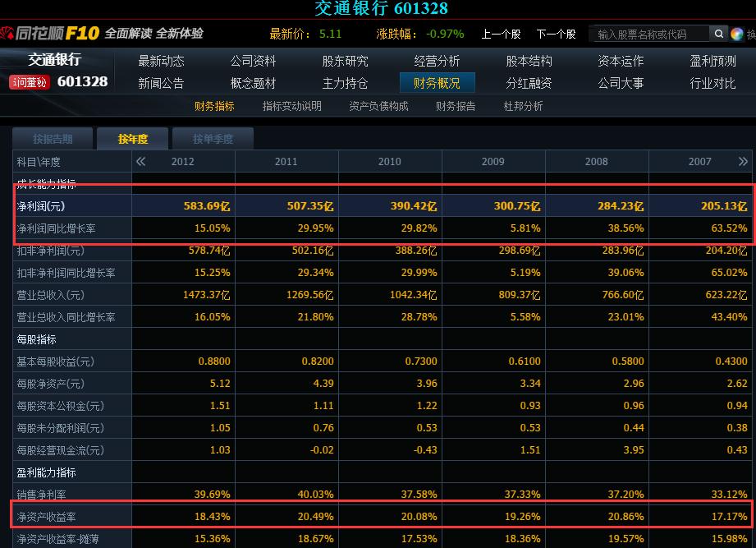
Task: Click the » arrow to show older years
Action: [743, 161]
